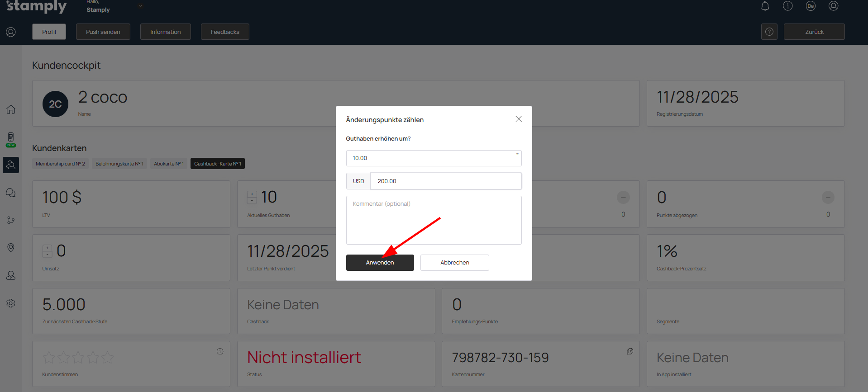Click the Kommentar (optional) text area
Screen dimensions: 868x392
click(434, 220)
